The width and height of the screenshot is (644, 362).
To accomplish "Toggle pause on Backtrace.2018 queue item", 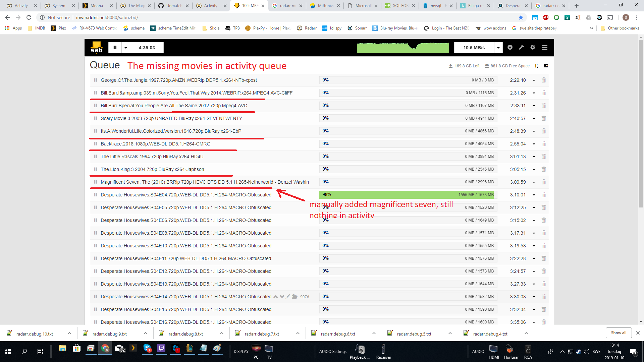I will point(96,144).
